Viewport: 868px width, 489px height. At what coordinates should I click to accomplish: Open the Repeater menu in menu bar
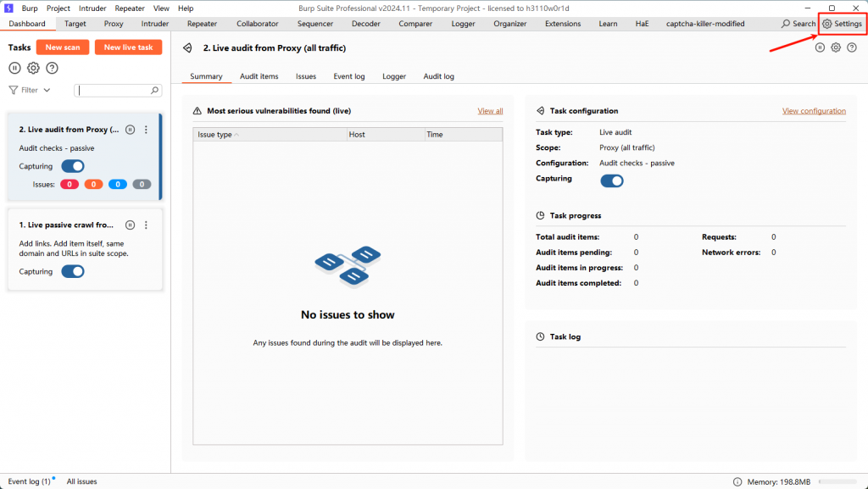tap(130, 8)
